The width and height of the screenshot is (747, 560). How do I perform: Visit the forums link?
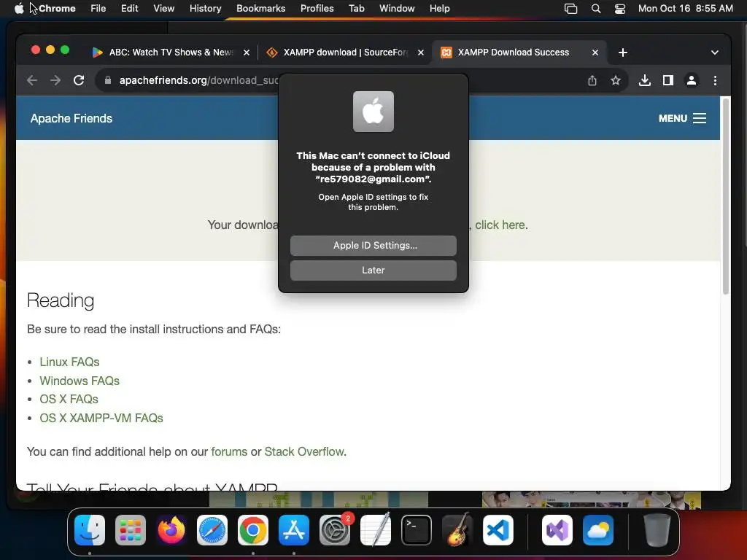click(229, 451)
